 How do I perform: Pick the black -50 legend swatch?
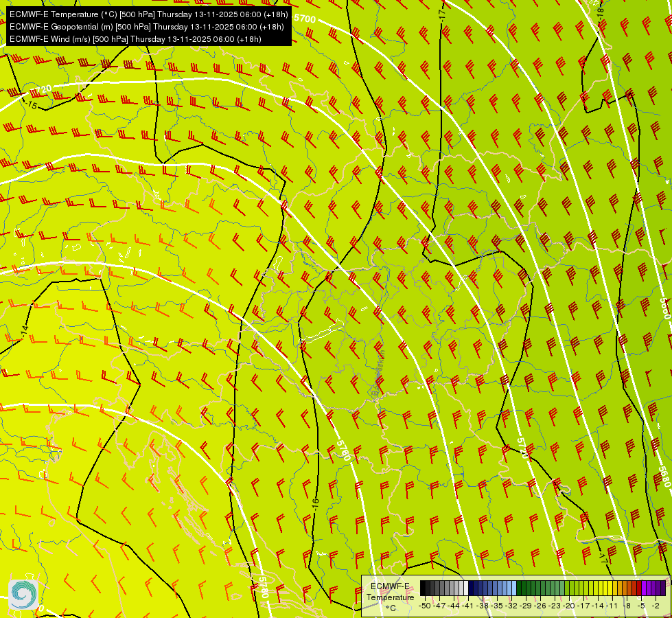click(423, 588)
